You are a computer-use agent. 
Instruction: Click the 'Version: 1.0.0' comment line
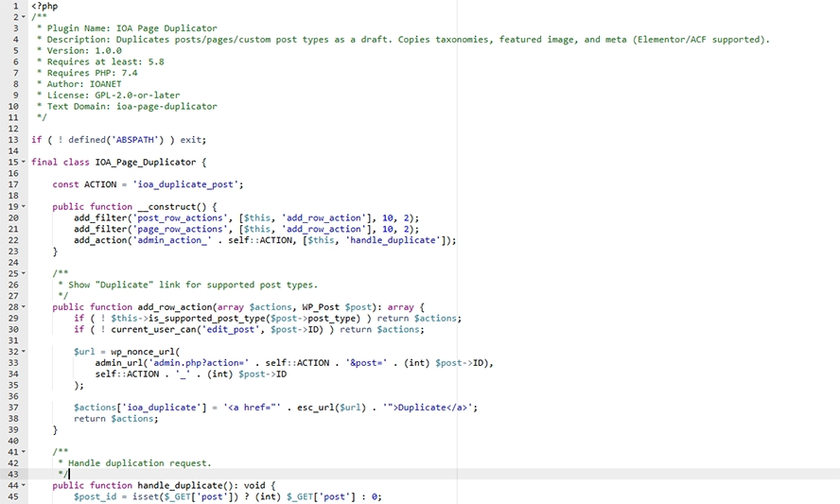tap(84, 50)
